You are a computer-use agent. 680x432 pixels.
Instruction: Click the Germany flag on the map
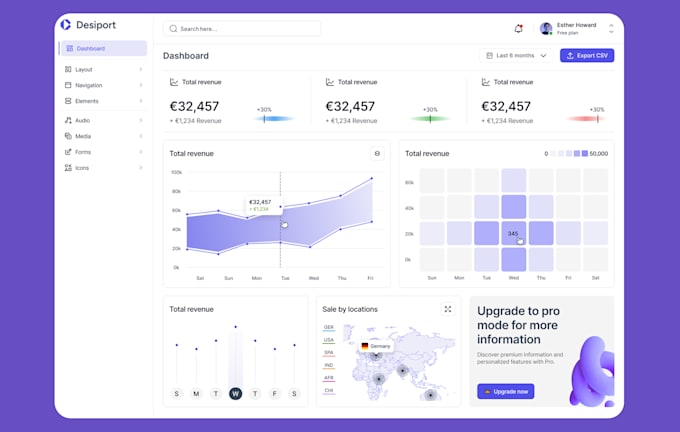click(365, 346)
